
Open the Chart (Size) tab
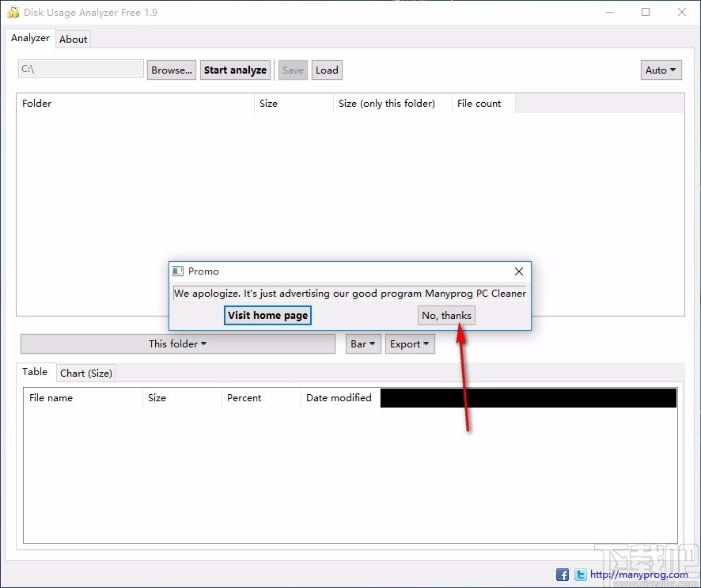coord(85,373)
